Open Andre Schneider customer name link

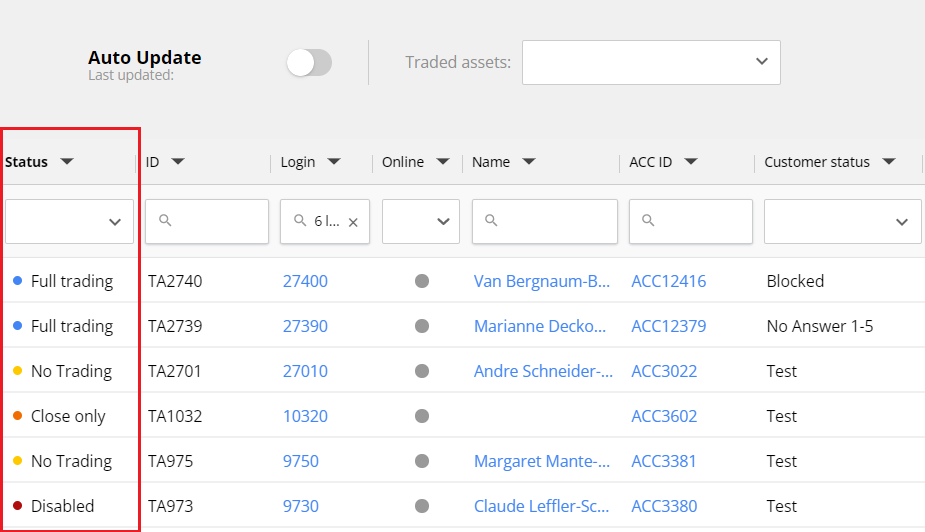pyautogui.click(x=543, y=371)
